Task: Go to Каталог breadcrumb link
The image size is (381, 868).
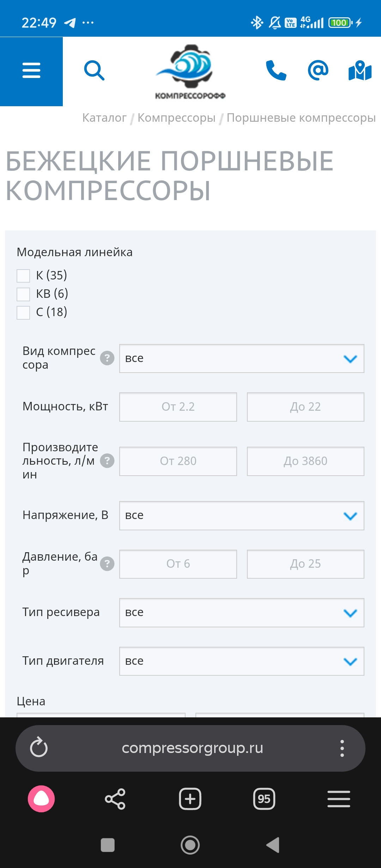Action: 104,118
